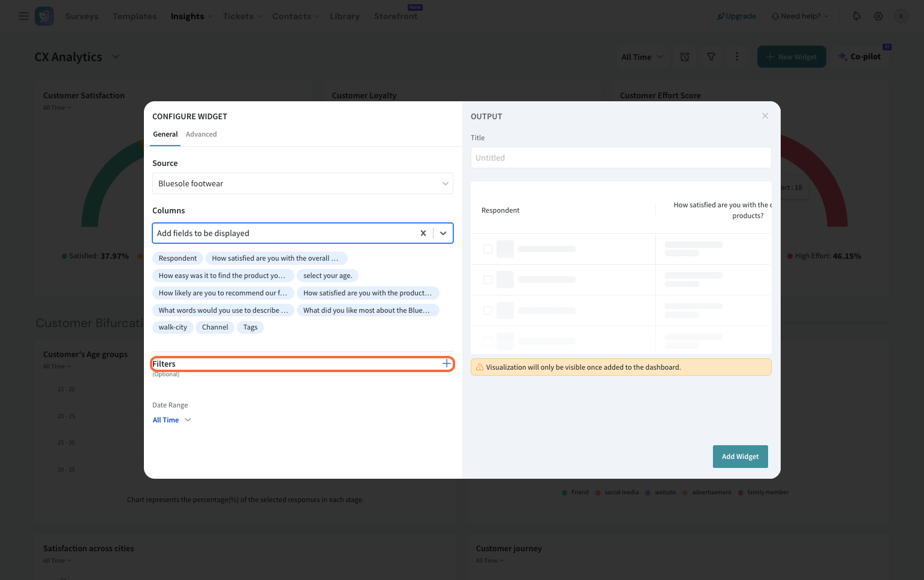Click the Add Widget button
The width and height of the screenshot is (924, 580).
coord(740,457)
